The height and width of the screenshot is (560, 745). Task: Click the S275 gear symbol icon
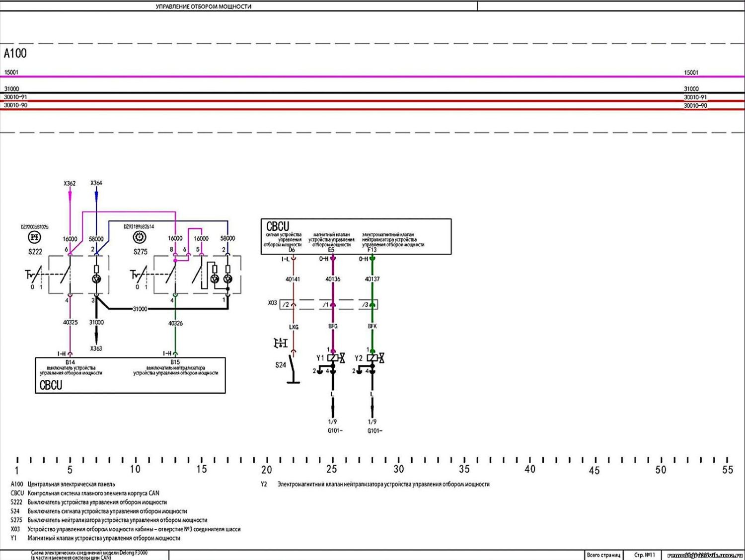click(x=140, y=238)
